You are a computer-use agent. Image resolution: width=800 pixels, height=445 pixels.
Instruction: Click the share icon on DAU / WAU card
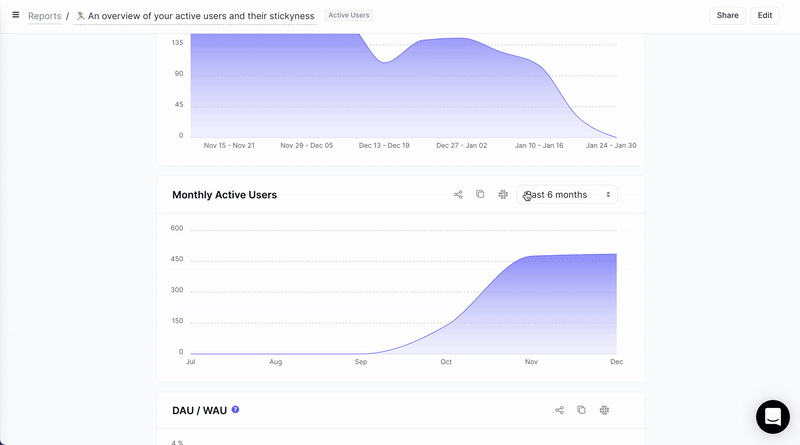click(x=559, y=410)
